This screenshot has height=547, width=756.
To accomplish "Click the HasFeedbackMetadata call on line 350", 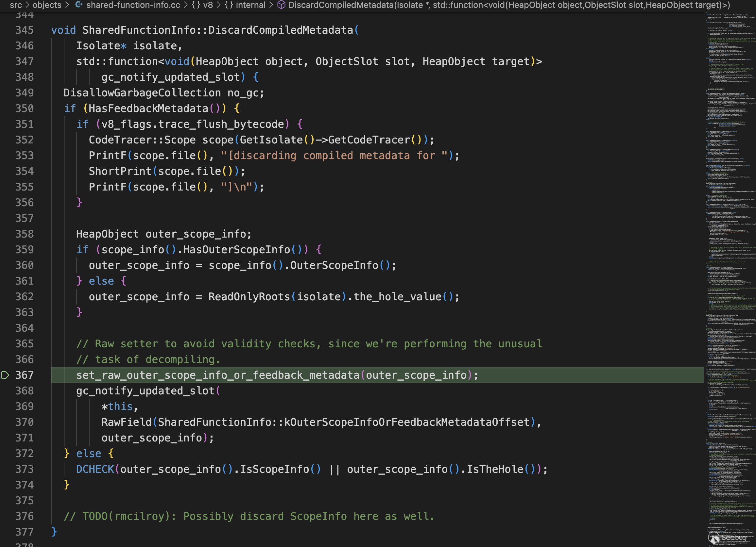I will (x=148, y=108).
